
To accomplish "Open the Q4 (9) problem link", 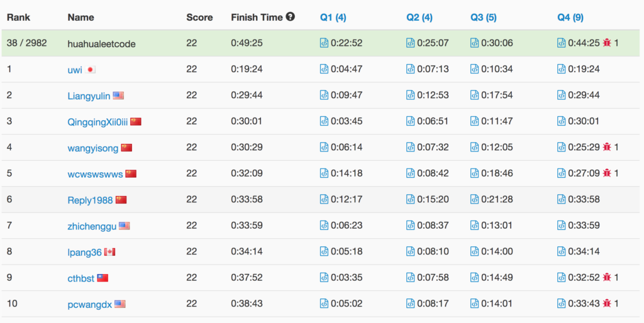I will 570,18.
